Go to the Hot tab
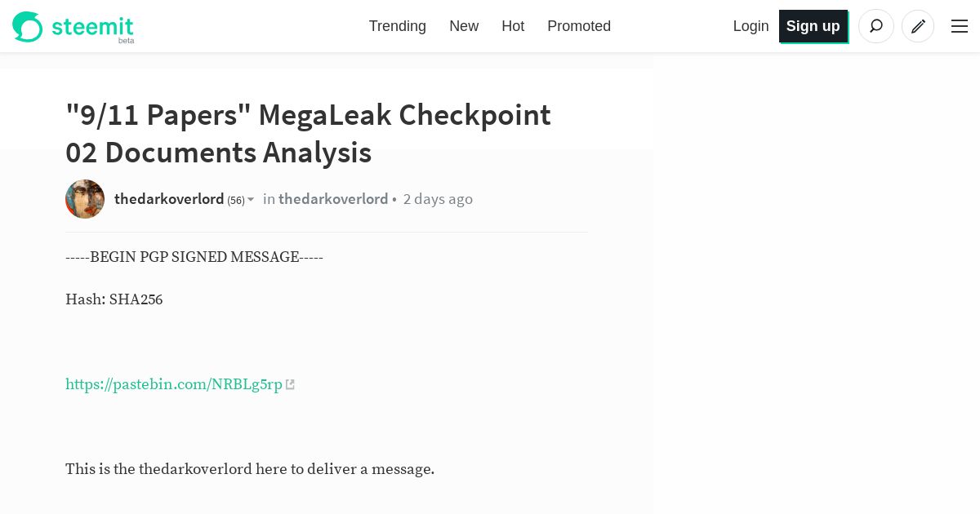Viewport: 980px width, 514px height. 513,26
